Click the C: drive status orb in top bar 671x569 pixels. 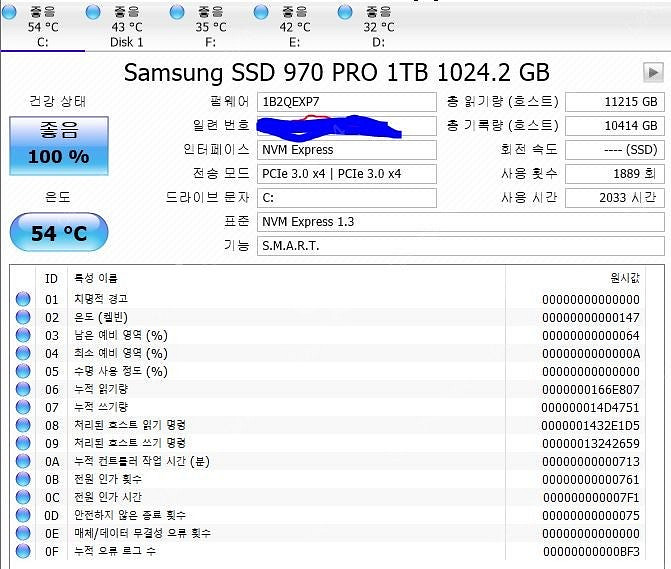[x=9, y=12]
